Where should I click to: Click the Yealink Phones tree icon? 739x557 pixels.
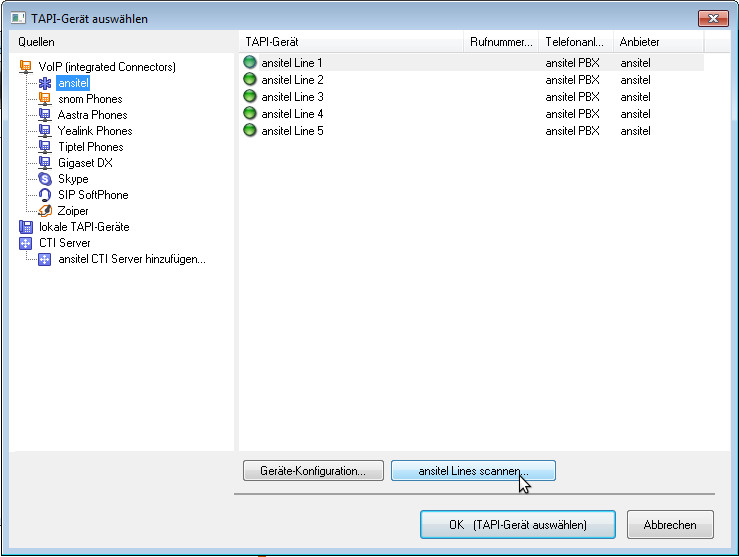[45, 131]
